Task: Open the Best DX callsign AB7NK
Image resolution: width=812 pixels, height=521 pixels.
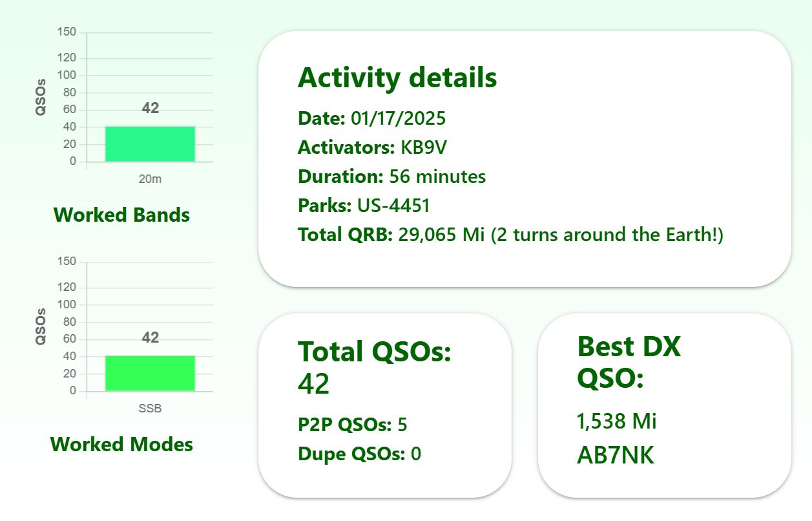Action: point(615,455)
